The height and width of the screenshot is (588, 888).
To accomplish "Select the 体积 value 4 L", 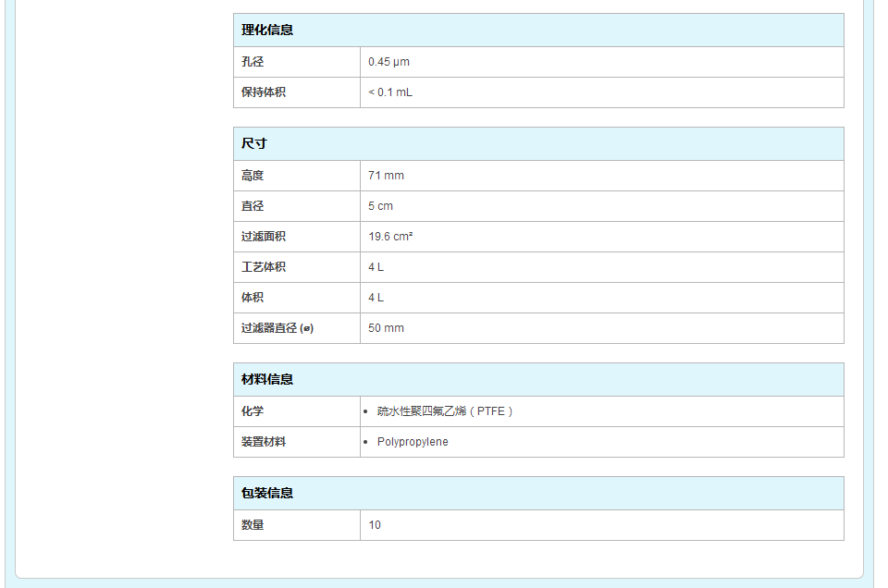I will coord(374,298).
